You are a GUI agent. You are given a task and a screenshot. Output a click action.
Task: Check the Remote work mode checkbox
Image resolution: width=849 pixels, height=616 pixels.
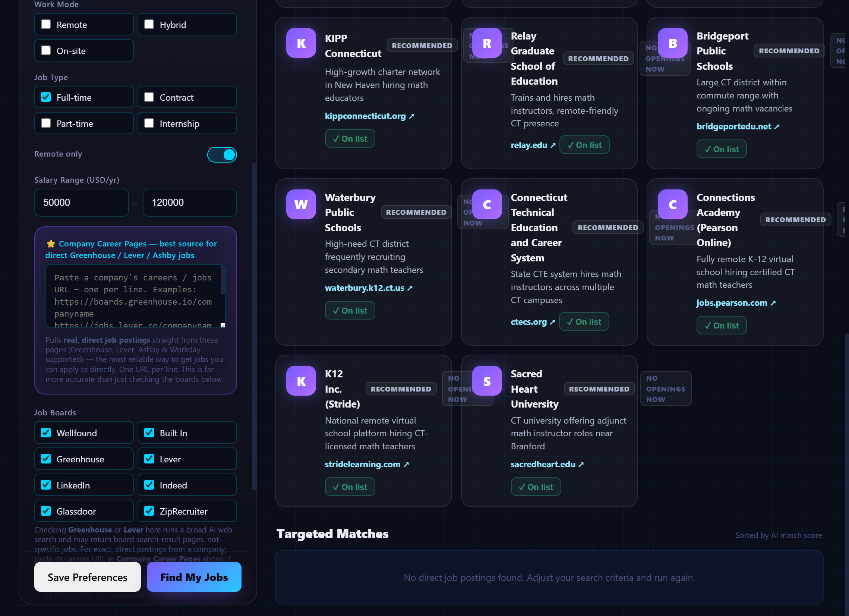(x=46, y=25)
